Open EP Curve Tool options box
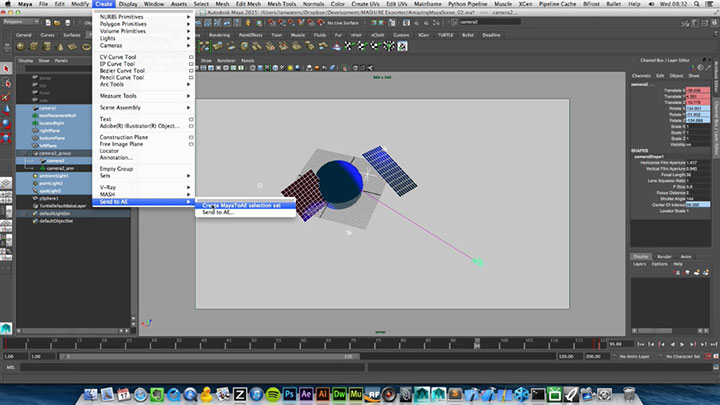The height and width of the screenshot is (405, 720). point(191,64)
